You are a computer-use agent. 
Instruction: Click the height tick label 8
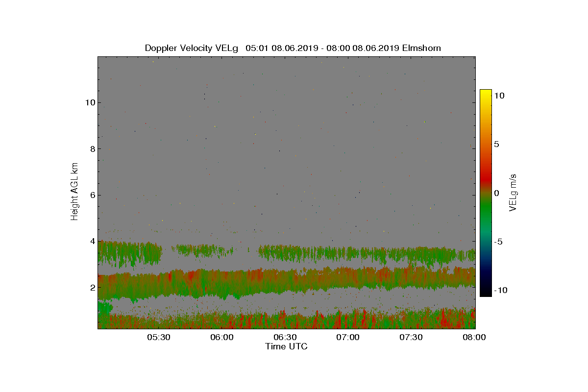coord(92,148)
